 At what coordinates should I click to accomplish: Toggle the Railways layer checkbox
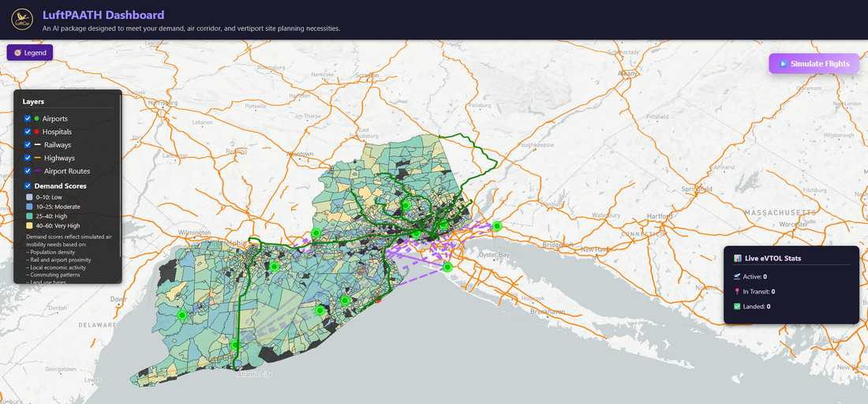point(28,144)
